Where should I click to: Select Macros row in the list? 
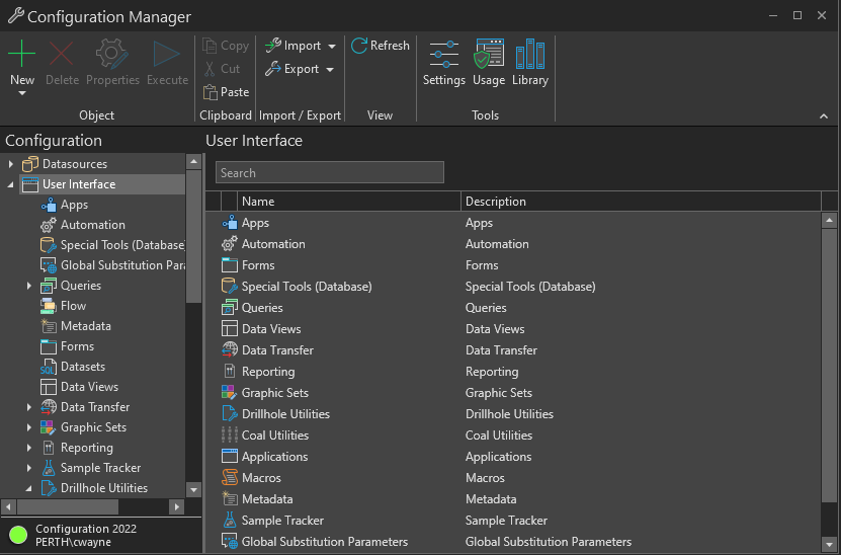coord(261,478)
